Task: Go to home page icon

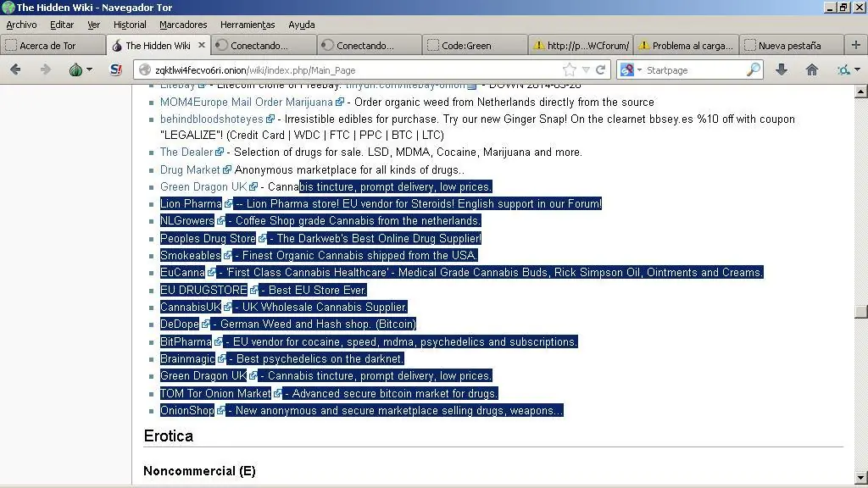Action: click(811, 69)
